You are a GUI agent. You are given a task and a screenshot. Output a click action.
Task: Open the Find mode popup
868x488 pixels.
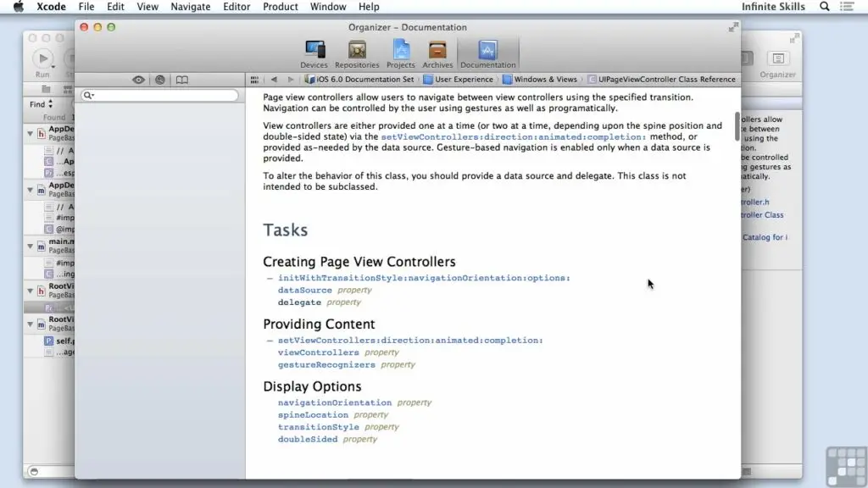coord(42,104)
